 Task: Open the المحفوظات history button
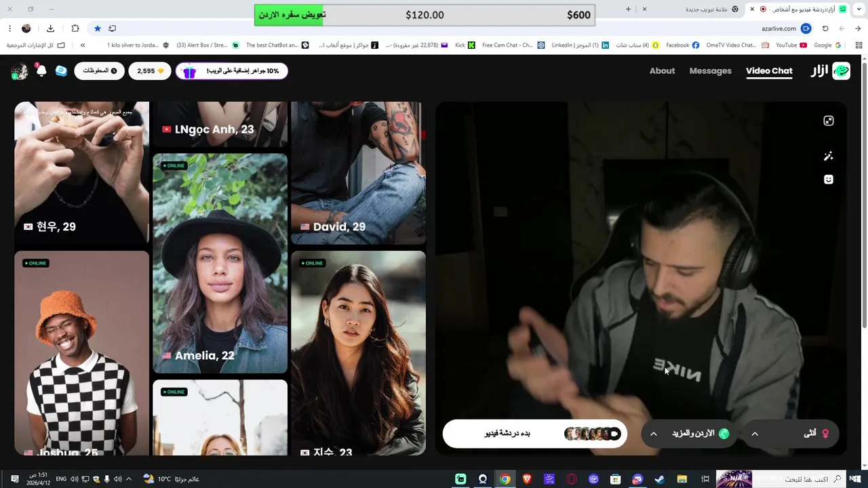pos(99,70)
